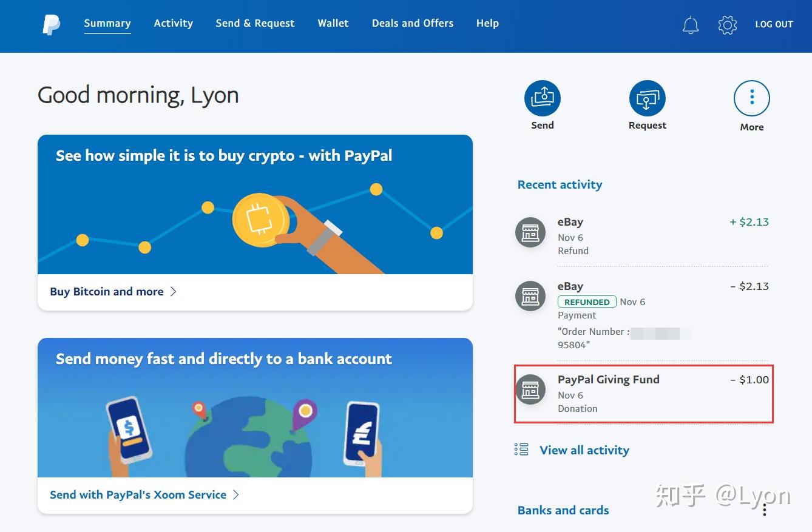Viewport: 812px width, 532px height.
Task: Switch to the Wallet tab
Action: [333, 23]
